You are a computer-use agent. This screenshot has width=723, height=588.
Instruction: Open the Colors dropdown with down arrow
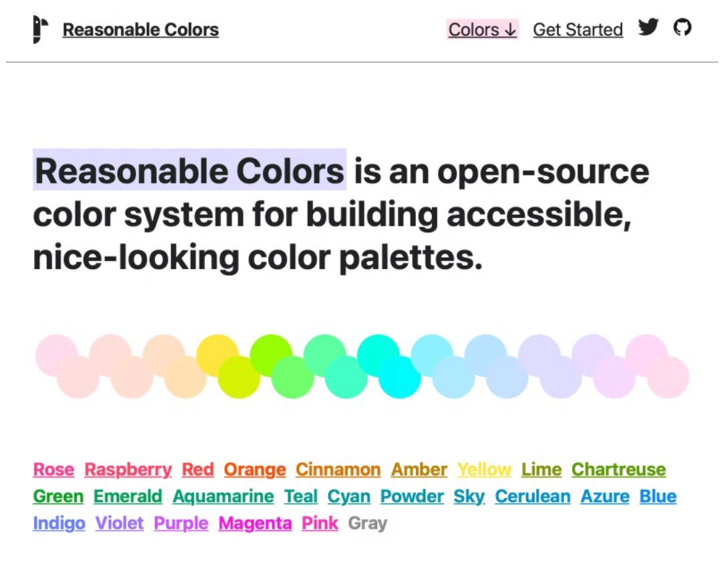[482, 29]
